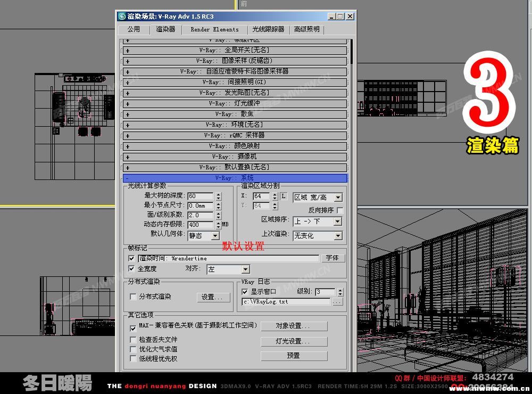
Task: Toggle the 显示窗口 checkbox
Action: (x=245, y=292)
